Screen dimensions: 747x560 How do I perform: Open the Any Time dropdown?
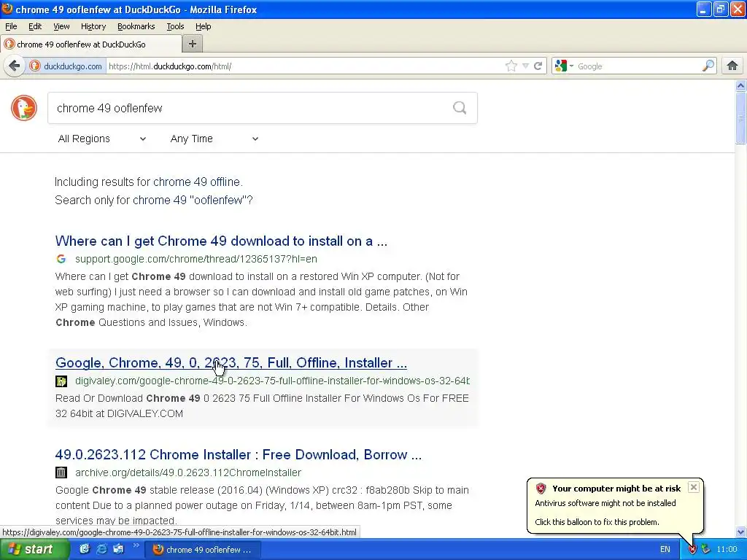[x=214, y=139]
